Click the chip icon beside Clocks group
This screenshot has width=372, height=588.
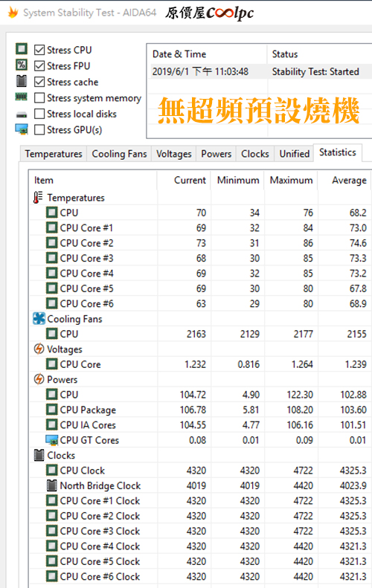[x=39, y=455]
